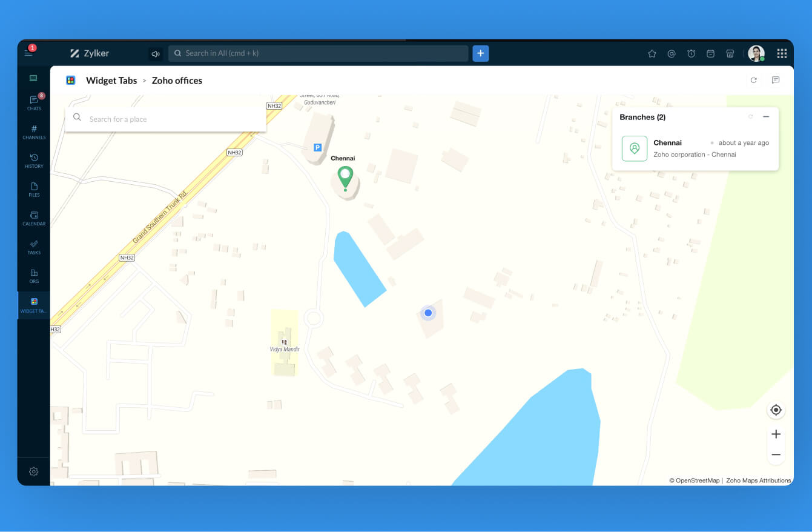
Task: Collapse the Branches panel with minus
Action: click(x=766, y=117)
